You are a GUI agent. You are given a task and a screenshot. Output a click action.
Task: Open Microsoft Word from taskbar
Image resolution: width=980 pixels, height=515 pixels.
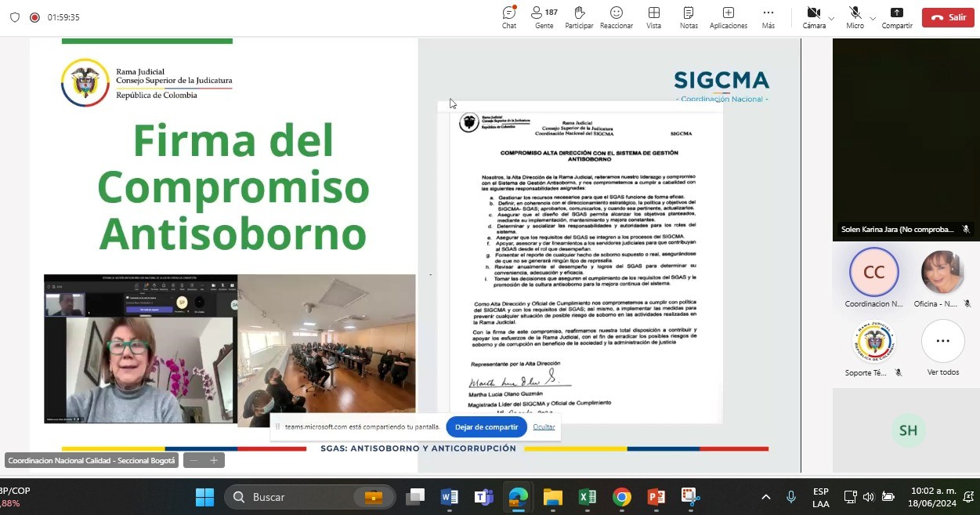pyautogui.click(x=450, y=497)
